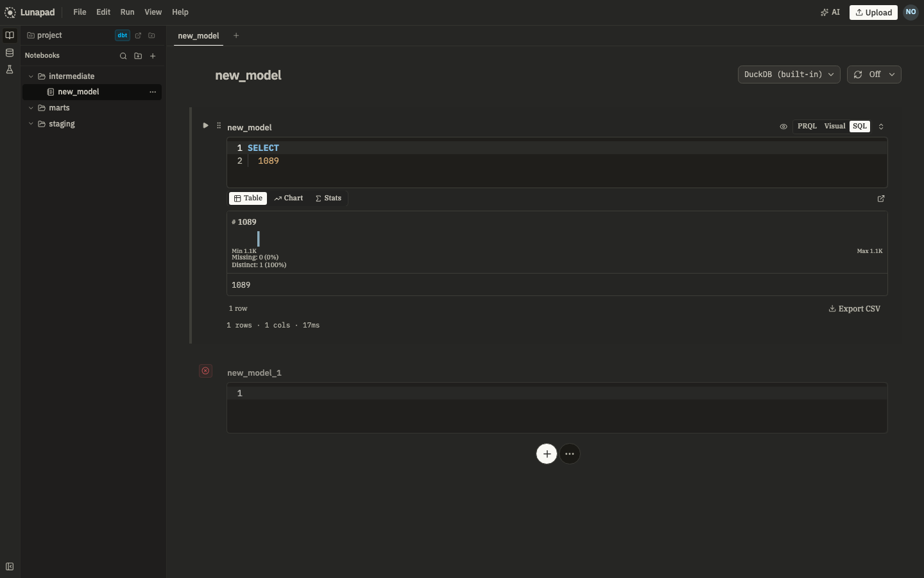The width and height of the screenshot is (924, 578).
Task: Click the 1089 column header
Action: pos(247,222)
